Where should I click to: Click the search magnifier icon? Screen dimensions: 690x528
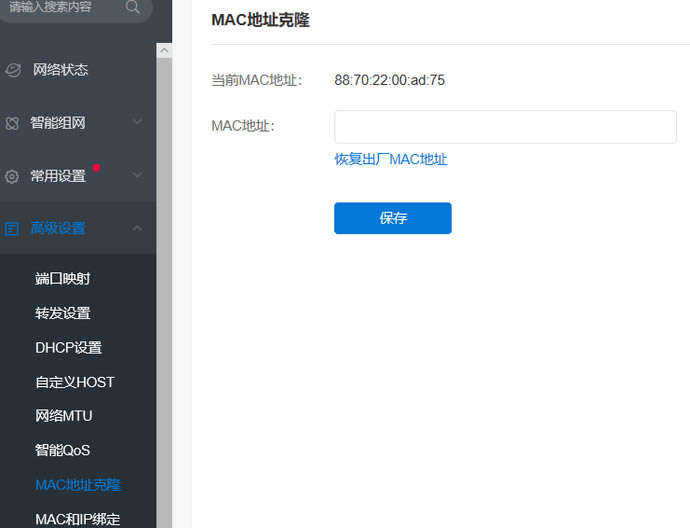click(x=133, y=7)
